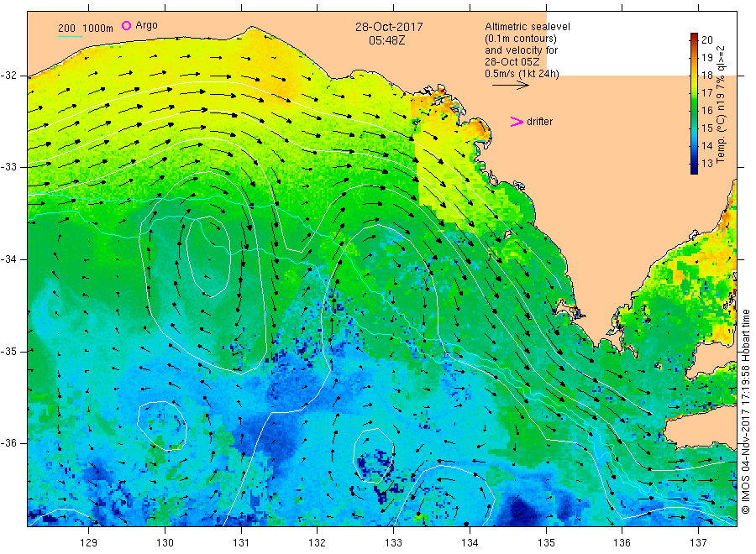Click the '1000m' depth legend label
This screenshot has height=554, width=756.
pyautogui.click(x=97, y=29)
